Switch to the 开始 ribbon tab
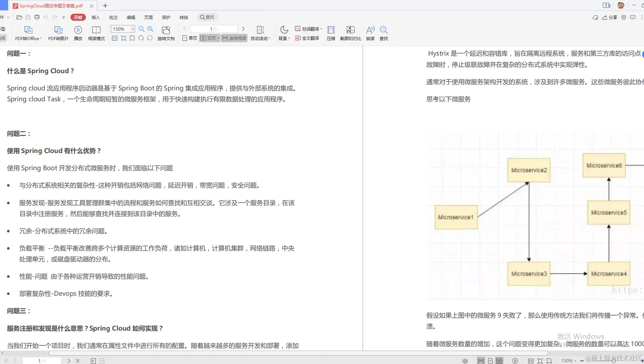The width and height of the screenshot is (644, 364). pos(78,17)
